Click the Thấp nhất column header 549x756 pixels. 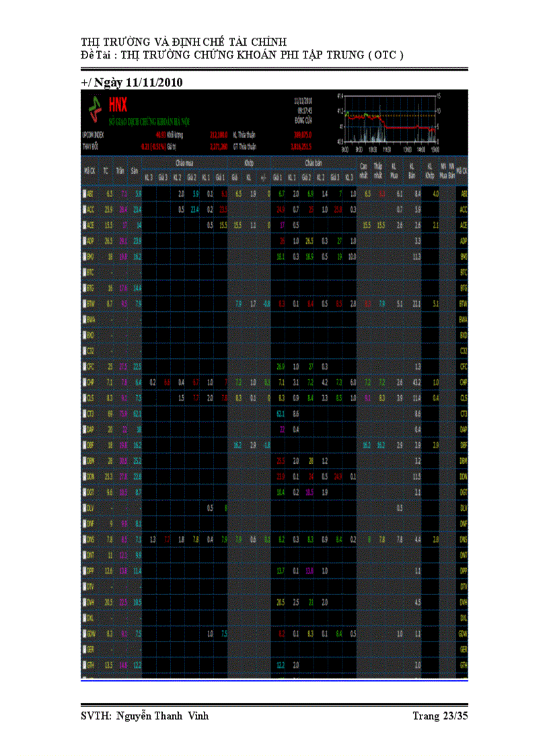[379, 170]
